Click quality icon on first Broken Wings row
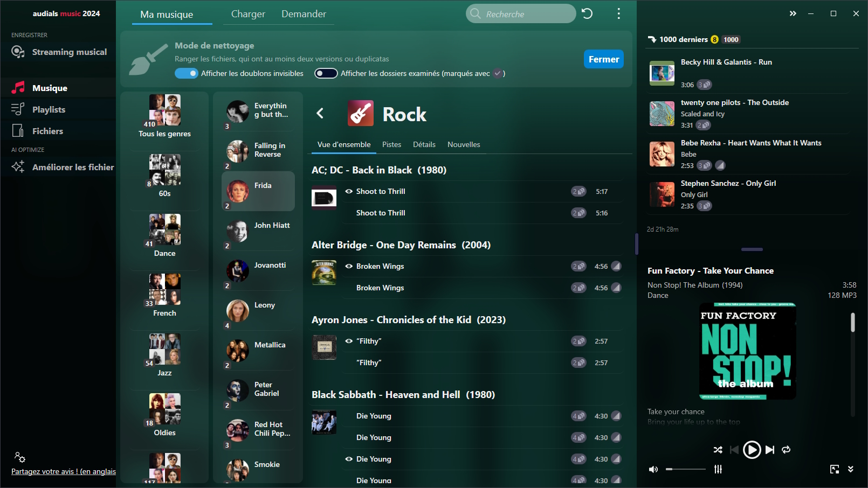This screenshot has height=488, width=868. click(x=616, y=266)
